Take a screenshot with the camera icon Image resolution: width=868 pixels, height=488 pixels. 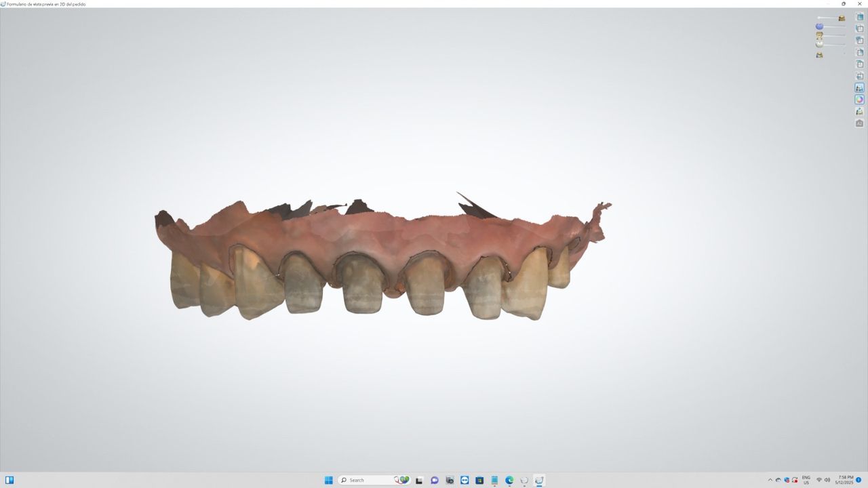(860, 123)
